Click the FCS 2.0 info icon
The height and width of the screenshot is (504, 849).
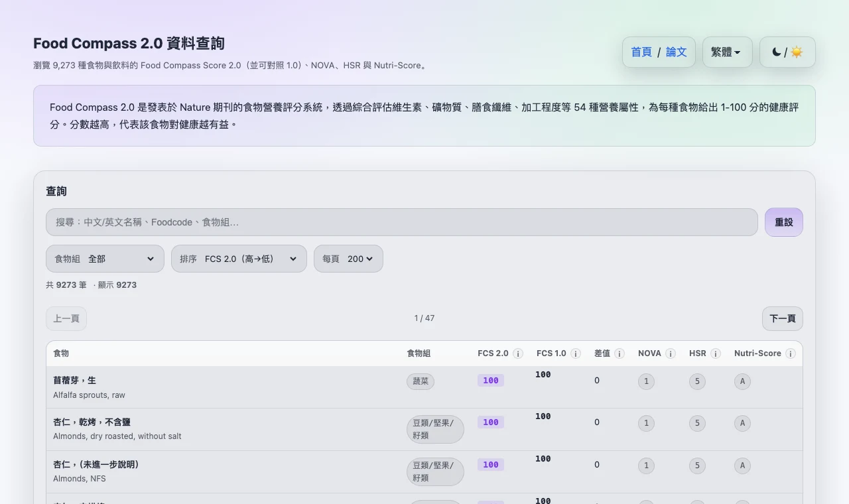(518, 353)
